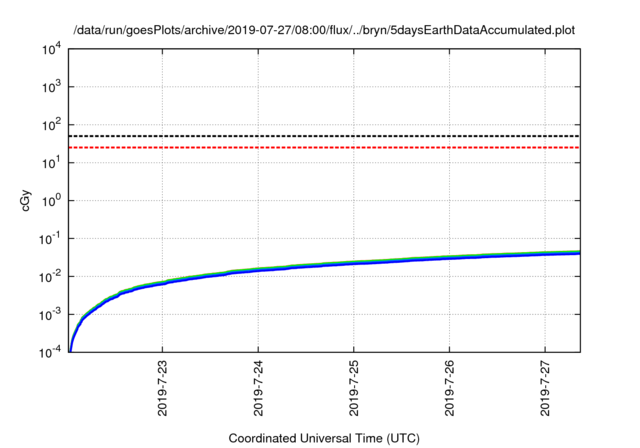Image resolution: width=640 pixels, height=448 pixels.
Task: Click the red dashed threshold line
Action: (324, 147)
